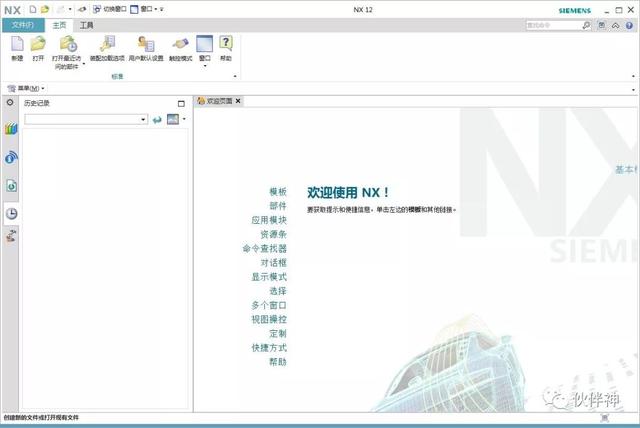Open the Roles icon in resource bar

pos(11,236)
